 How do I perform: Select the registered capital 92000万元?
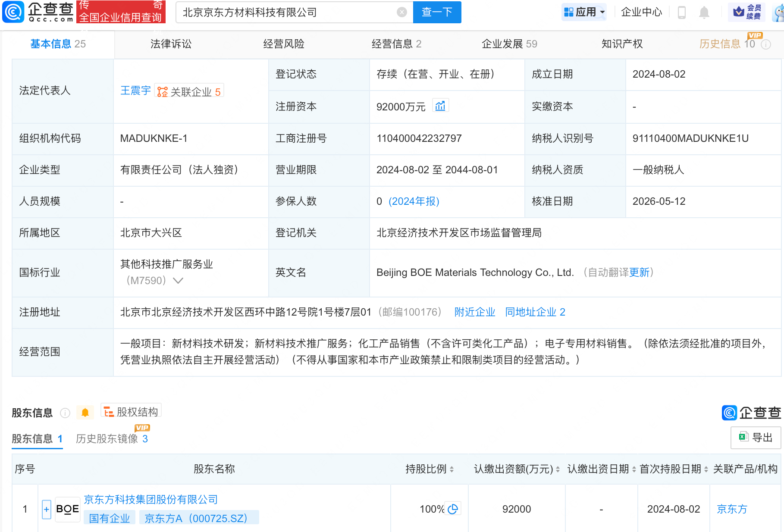(401, 106)
